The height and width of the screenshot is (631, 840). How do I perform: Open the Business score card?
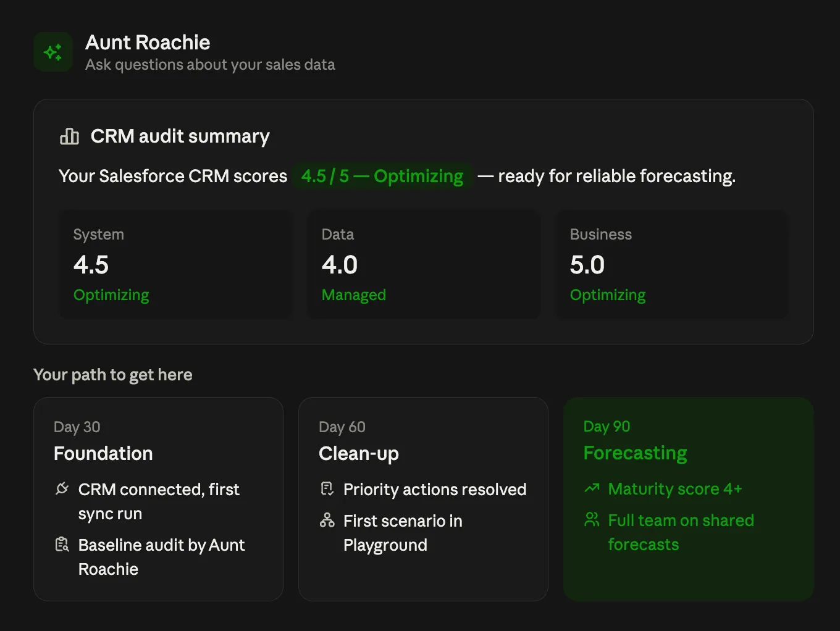click(x=672, y=264)
